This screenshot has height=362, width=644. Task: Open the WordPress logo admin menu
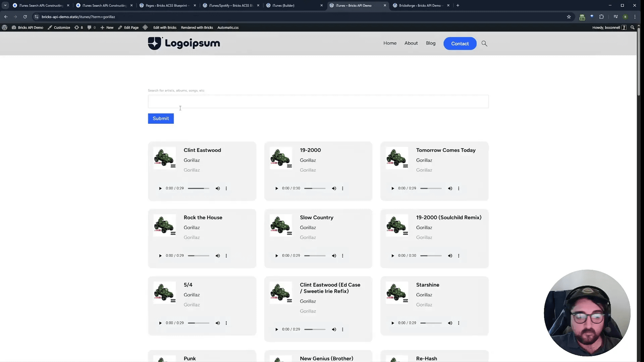point(5,27)
